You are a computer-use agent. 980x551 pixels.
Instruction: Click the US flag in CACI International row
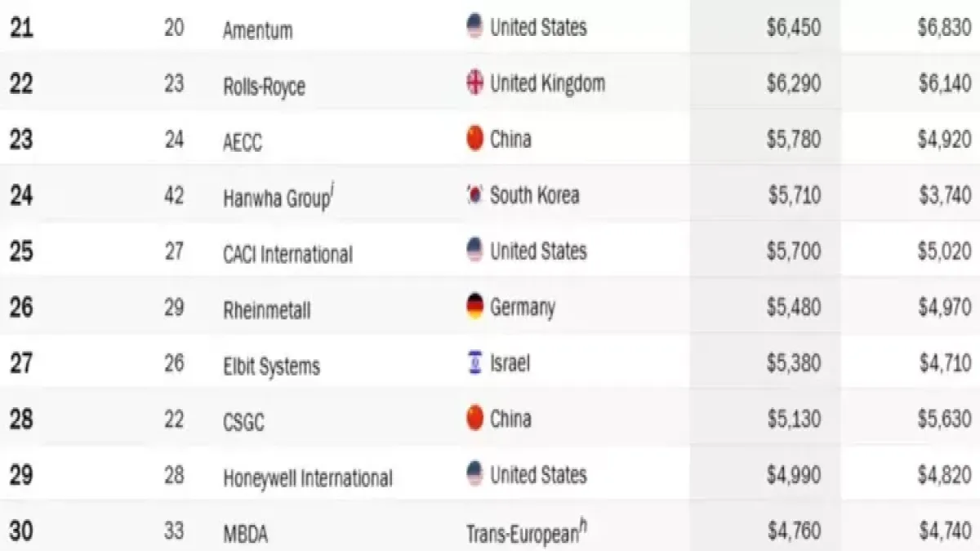pos(474,251)
